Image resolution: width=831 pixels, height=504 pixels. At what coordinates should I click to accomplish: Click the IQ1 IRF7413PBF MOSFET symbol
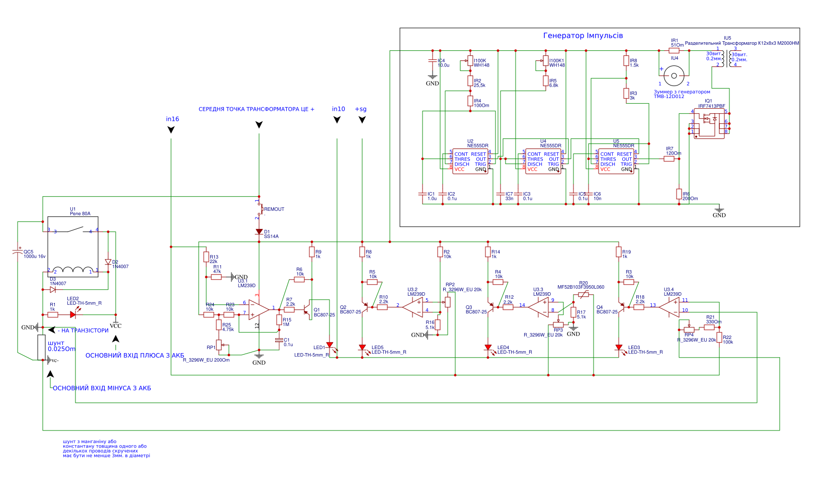[x=709, y=124]
